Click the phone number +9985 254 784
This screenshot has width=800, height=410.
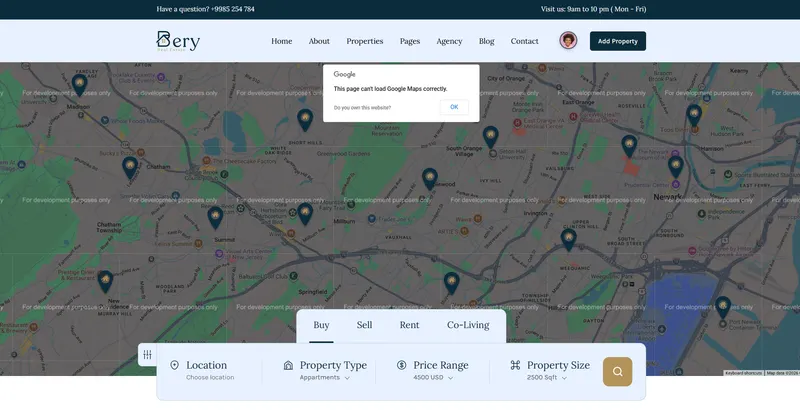click(233, 9)
